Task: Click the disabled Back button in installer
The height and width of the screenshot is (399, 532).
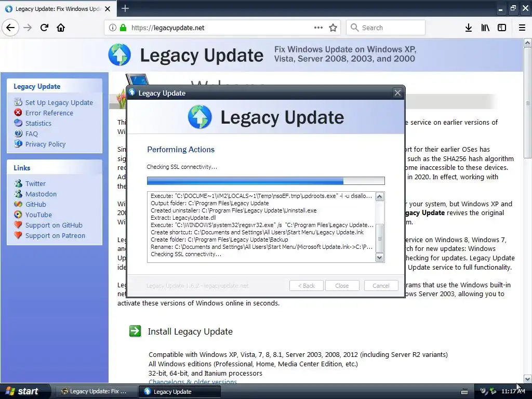Action: pyautogui.click(x=307, y=286)
